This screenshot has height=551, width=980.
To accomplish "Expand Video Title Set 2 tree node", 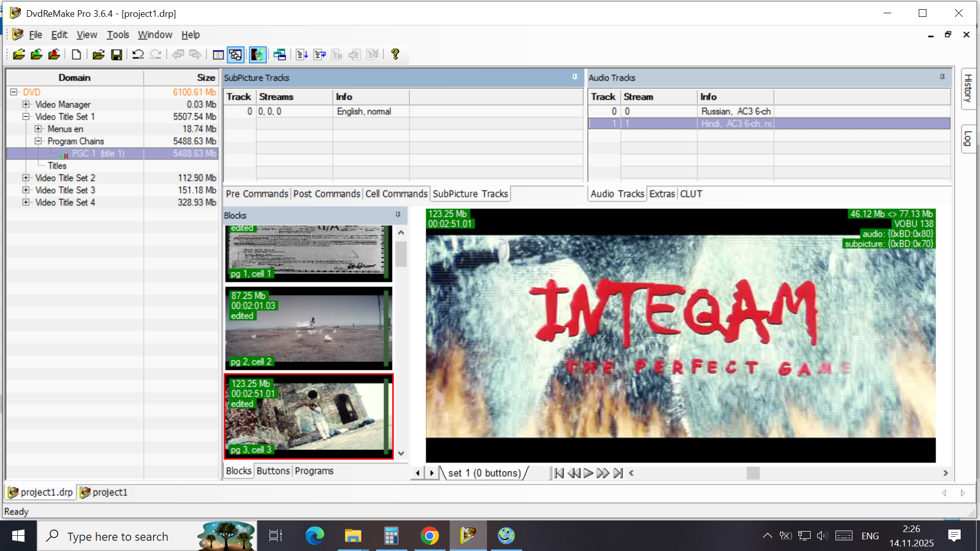I will point(26,178).
